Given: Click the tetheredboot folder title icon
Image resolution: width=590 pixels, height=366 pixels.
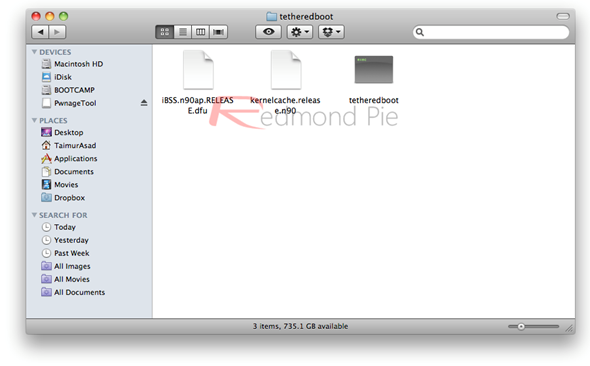Looking at the screenshot, I should (271, 17).
